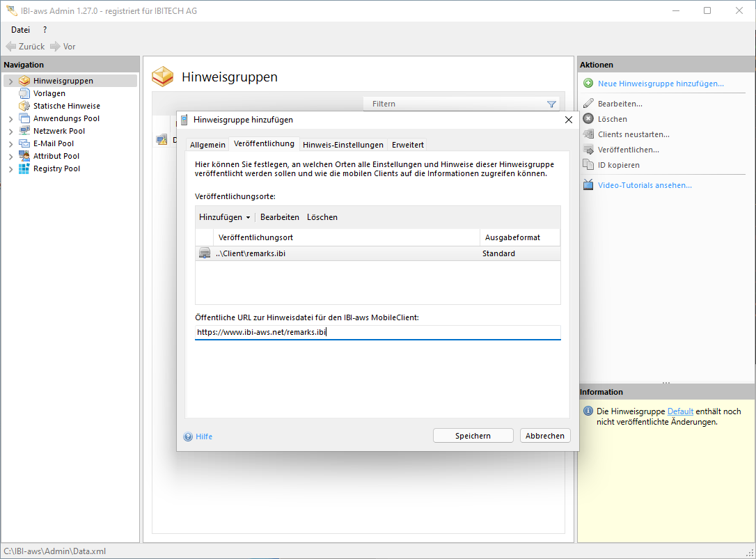Click the Hinweisgruppen icon in navigation tree
The image size is (756, 559).
tap(24, 81)
